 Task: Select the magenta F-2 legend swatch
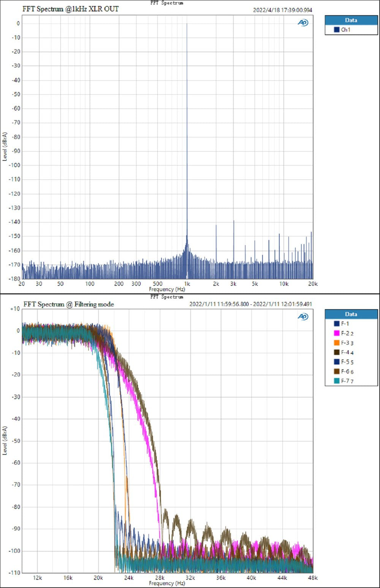(x=336, y=333)
